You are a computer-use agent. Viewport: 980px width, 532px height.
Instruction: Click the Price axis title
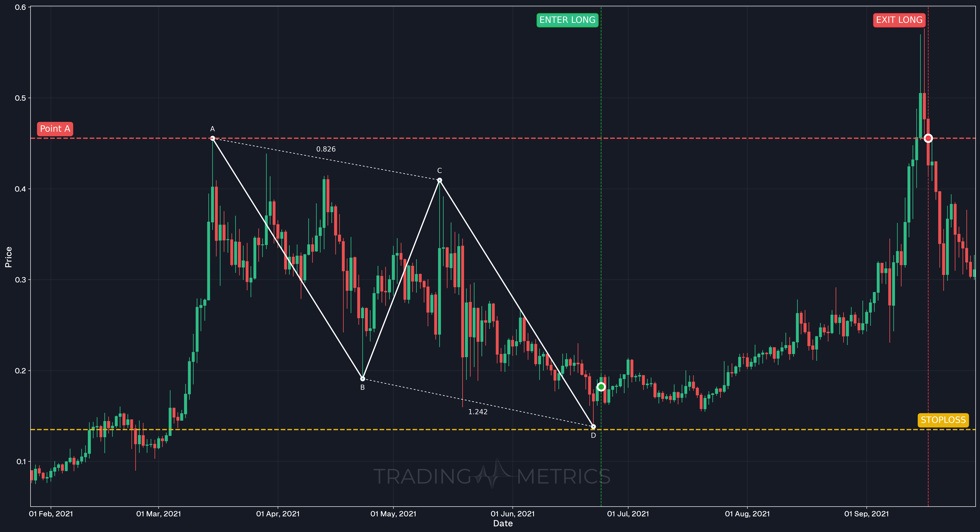(8, 257)
